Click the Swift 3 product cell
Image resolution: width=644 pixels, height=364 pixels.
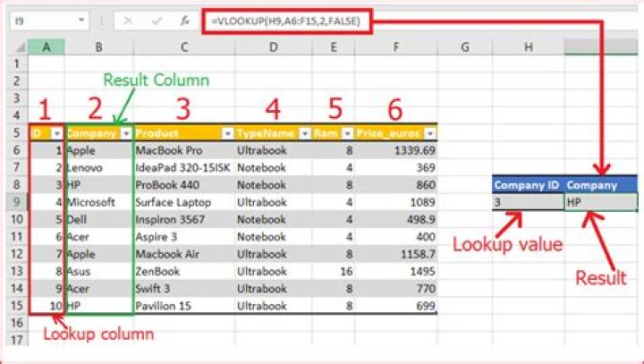pyautogui.click(x=184, y=288)
